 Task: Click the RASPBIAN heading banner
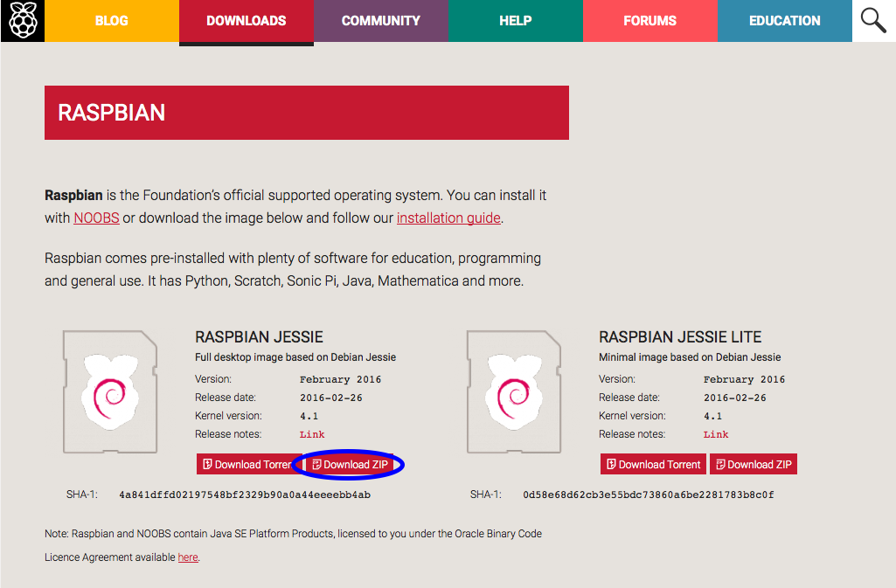[306, 112]
